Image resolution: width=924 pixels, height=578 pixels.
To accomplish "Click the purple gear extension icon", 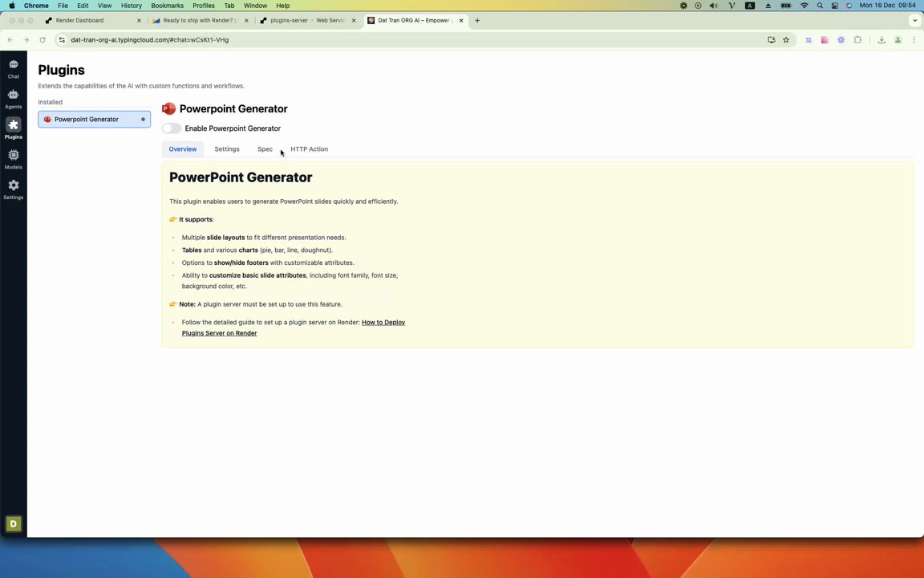I will (841, 39).
